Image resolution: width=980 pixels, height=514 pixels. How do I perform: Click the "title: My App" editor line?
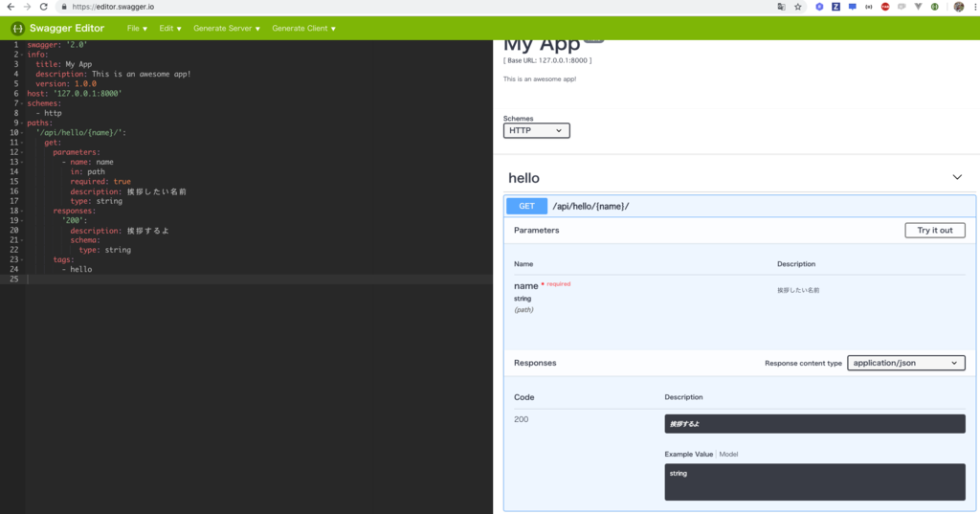(x=64, y=64)
